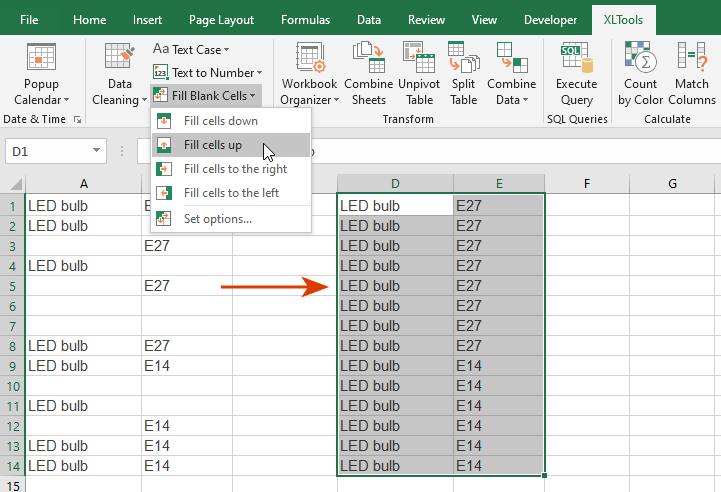Open the File tab
This screenshot has height=492, width=721.
point(29,20)
